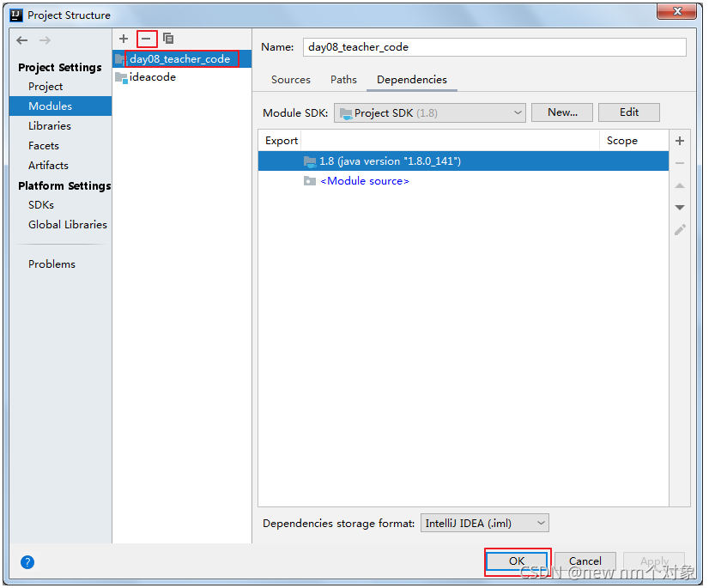Screen dimensions: 709x588
Task: Open Artifacts settings section
Action: tap(48, 166)
